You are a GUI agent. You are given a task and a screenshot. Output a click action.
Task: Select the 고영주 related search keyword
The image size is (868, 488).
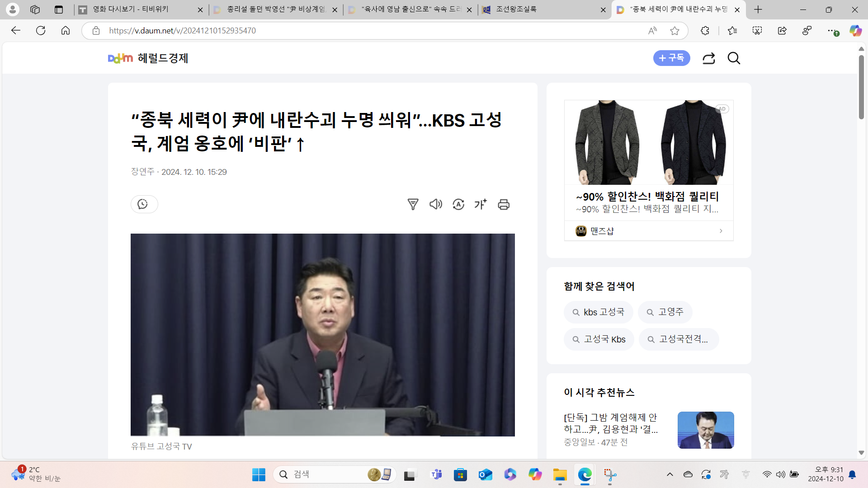tap(665, 312)
